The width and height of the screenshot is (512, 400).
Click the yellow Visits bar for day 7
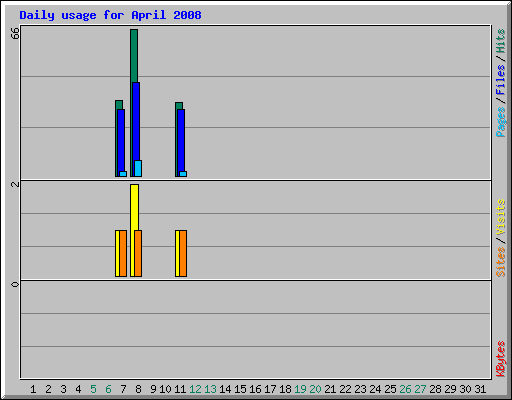point(117,253)
